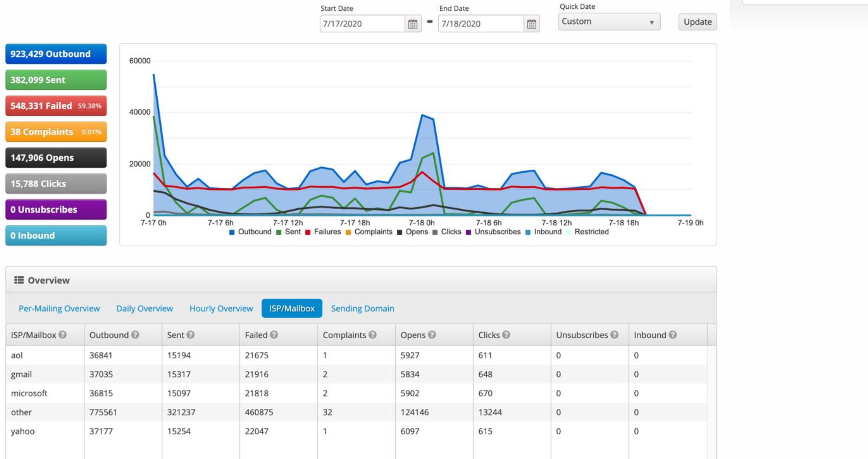The image size is (868, 459).
Task: Open the End Date calendar picker
Action: [531, 24]
